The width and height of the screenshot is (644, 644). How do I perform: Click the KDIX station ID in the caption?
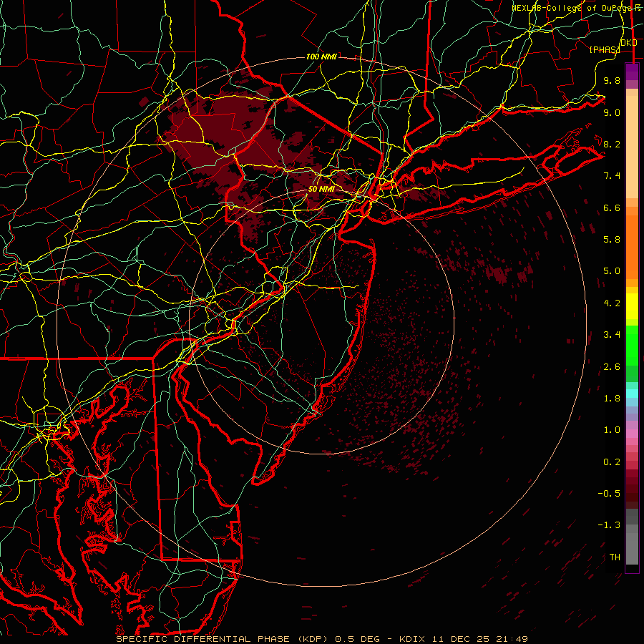tap(413, 639)
